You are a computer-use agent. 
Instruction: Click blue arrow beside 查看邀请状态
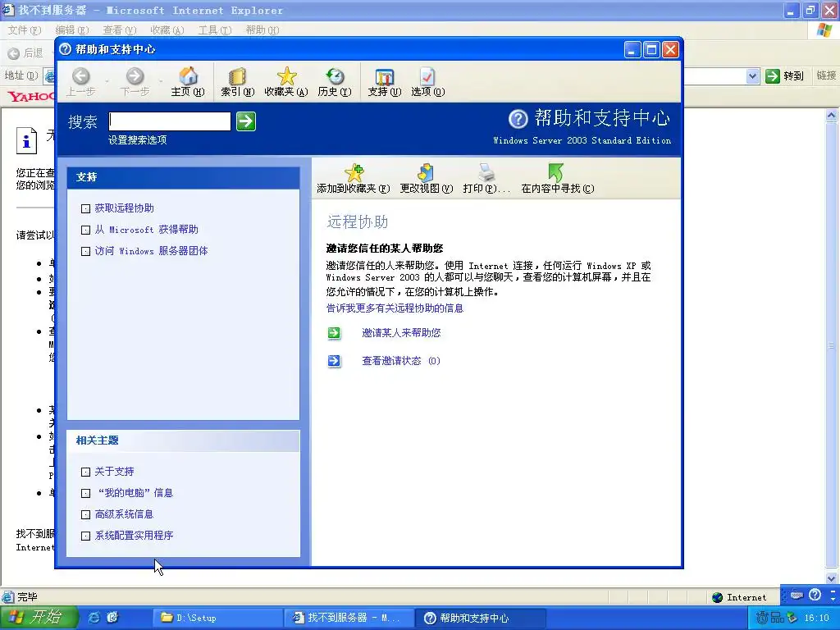(x=334, y=361)
